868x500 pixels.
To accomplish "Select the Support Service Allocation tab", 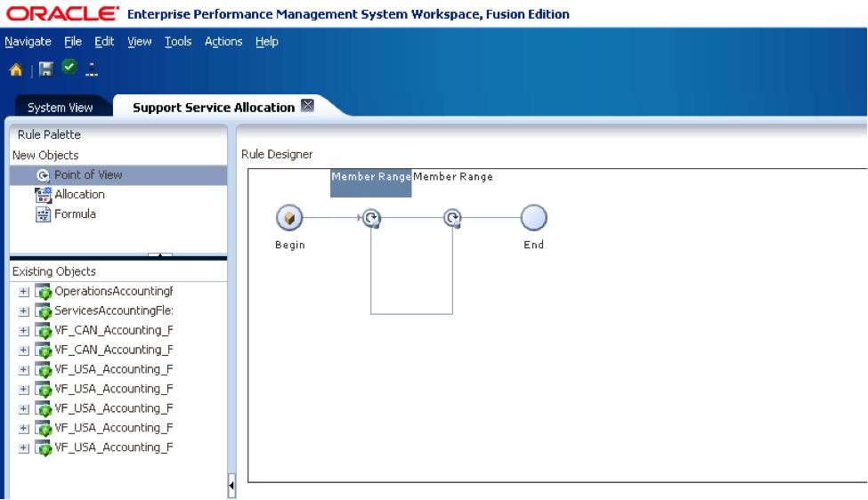I will pos(214,108).
